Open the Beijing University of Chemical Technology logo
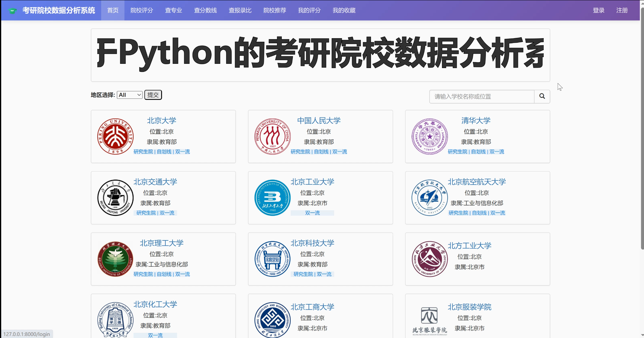Viewport: 644px width, 338px height. point(115,320)
